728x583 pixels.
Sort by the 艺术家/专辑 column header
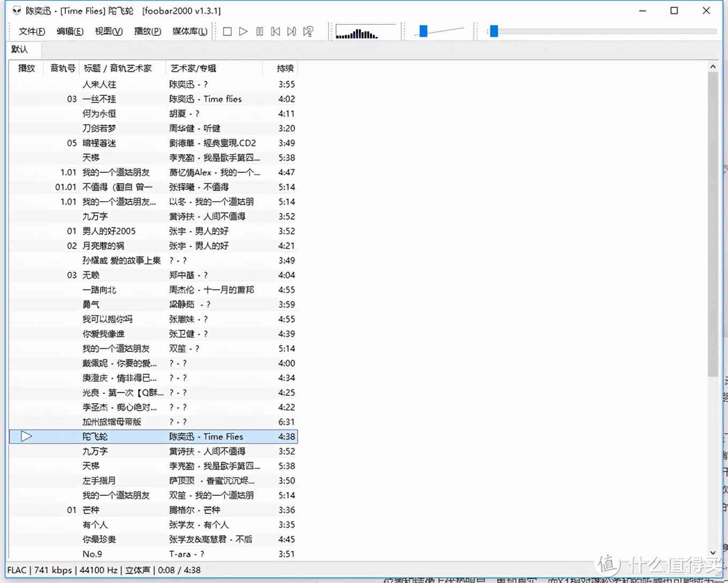pos(193,68)
